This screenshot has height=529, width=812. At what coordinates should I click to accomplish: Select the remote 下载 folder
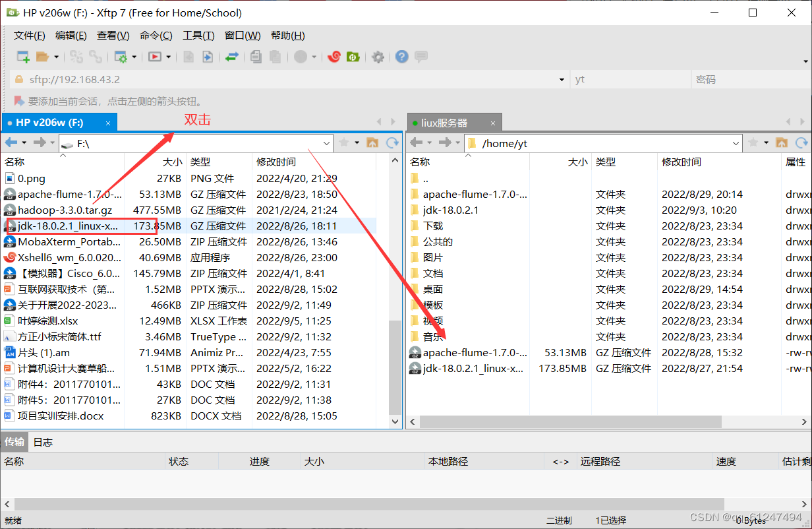click(x=433, y=226)
